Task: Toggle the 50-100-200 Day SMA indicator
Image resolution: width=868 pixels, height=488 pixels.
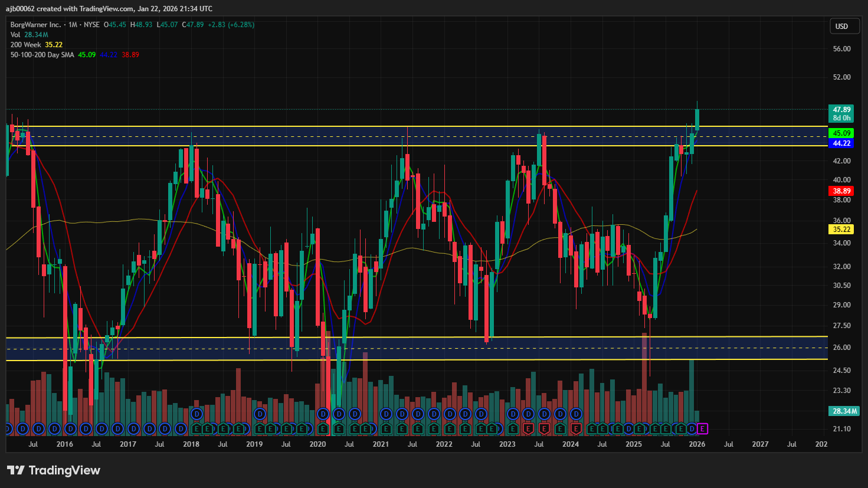Action: (x=44, y=54)
